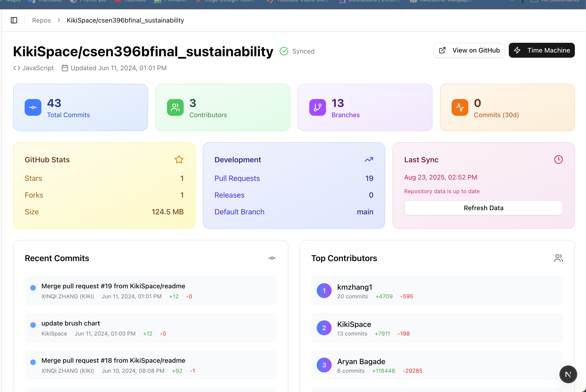Click the GitHub Stats star icon

[x=179, y=159]
